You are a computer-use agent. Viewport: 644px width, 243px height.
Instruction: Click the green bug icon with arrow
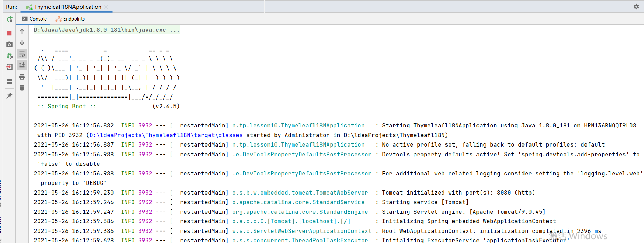point(9,56)
